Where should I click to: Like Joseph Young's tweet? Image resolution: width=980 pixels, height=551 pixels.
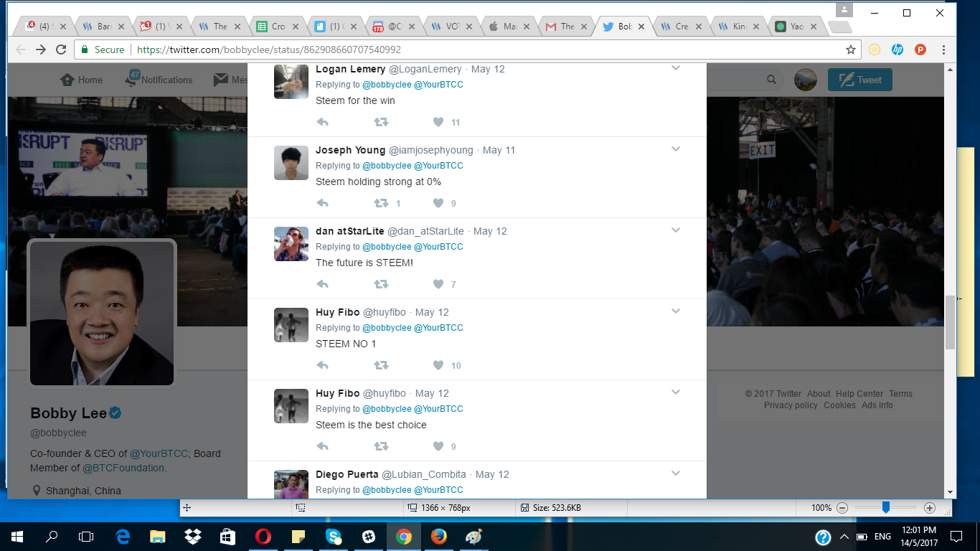click(x=438, y=203)
